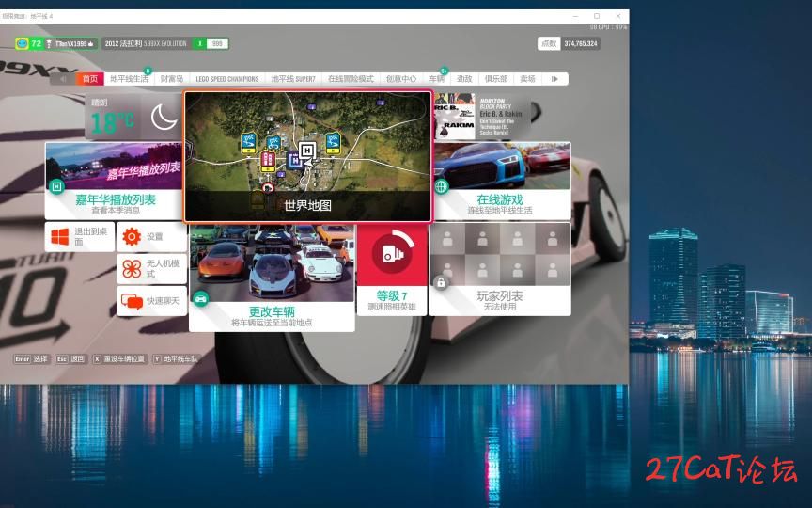Open the 在线游戏 tile
This screenshot has height=508, width=812.
(x=502, y=181)
